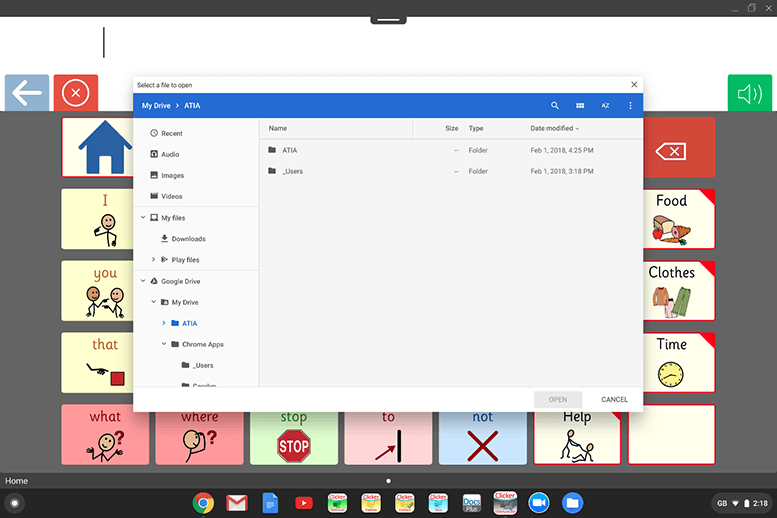Click the blue back arrow button

27,94
